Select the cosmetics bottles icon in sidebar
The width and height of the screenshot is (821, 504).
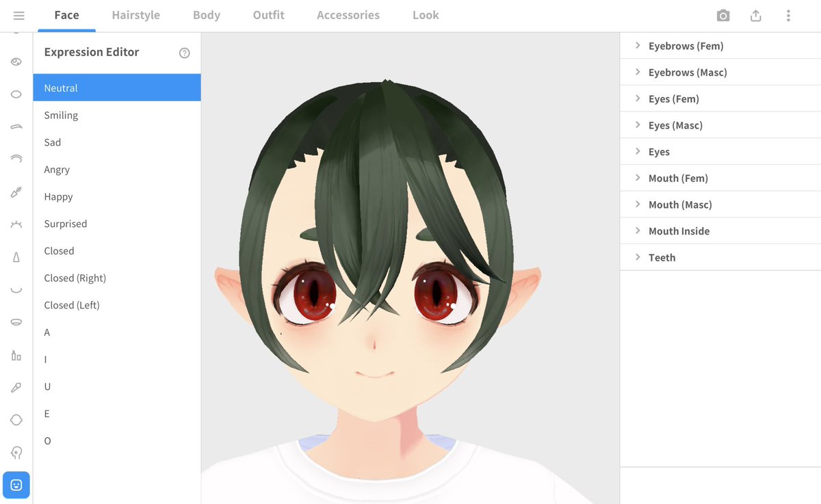tap(16, 355)
